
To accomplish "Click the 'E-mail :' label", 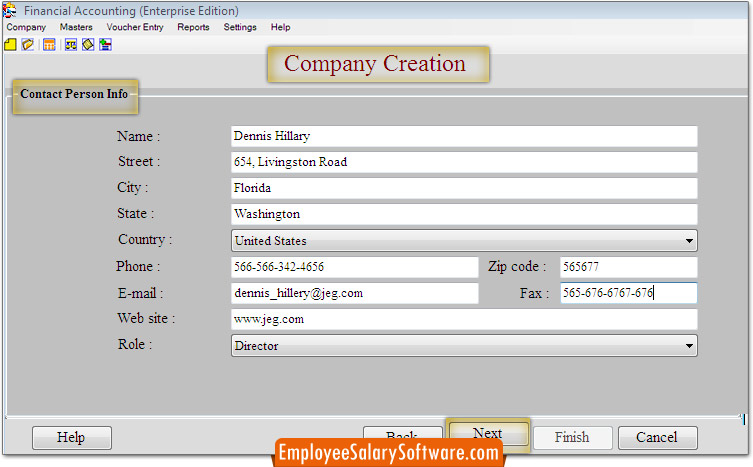I will click(141, 293).
